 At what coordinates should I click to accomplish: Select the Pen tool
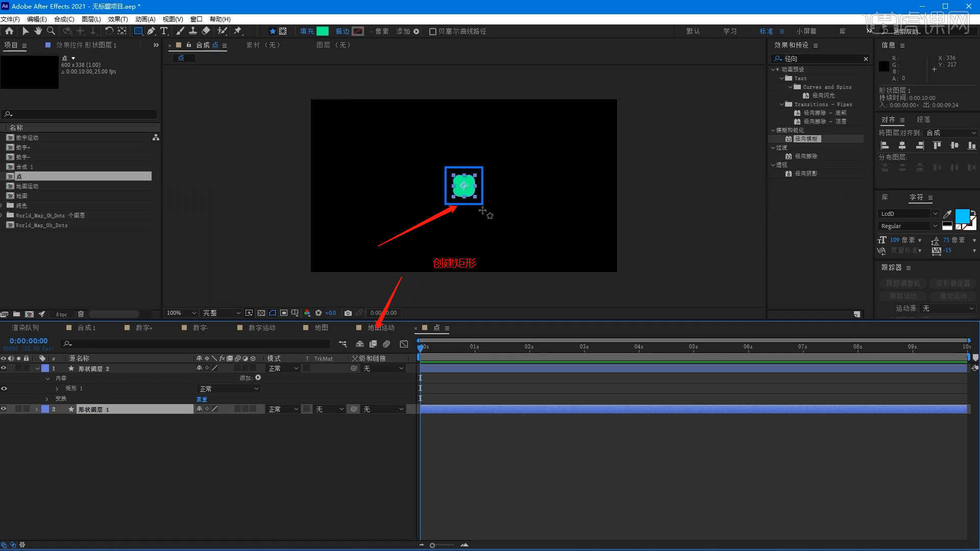pyautogui.click(x=151, y=31)
